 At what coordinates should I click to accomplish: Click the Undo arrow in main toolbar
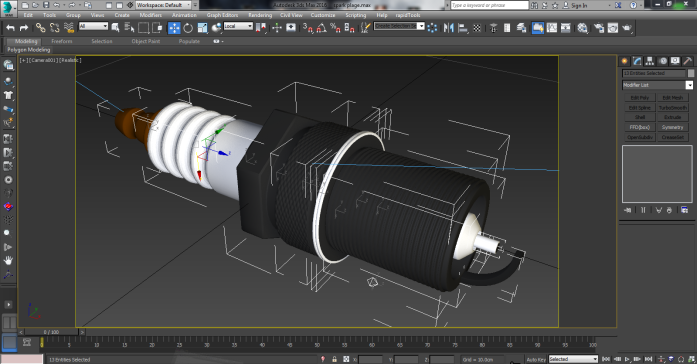[x=10, y=28]
